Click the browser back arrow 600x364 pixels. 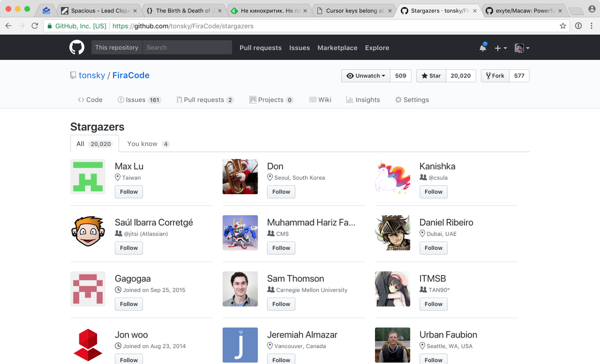pyautogui.click(x=8, y=26)
